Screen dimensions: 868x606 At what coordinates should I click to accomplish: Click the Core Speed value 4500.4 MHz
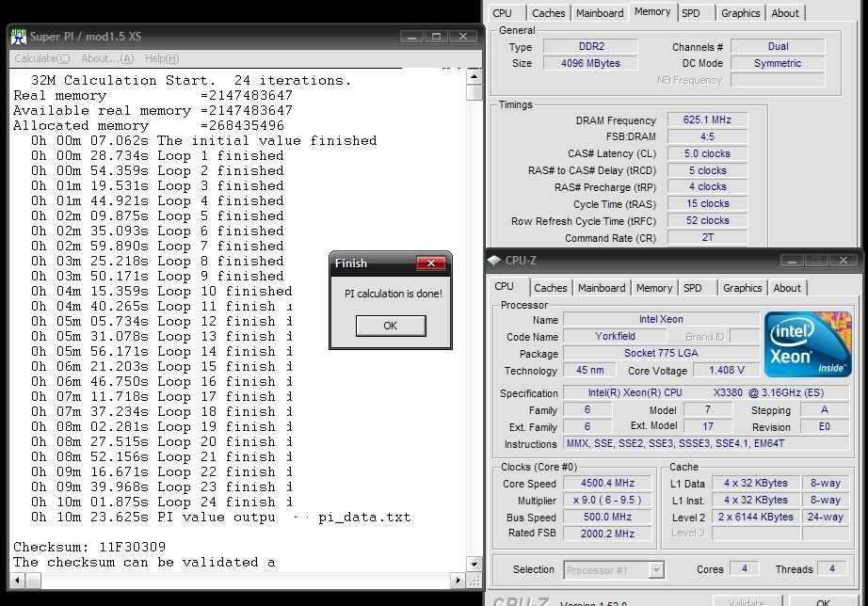[608, 483]
